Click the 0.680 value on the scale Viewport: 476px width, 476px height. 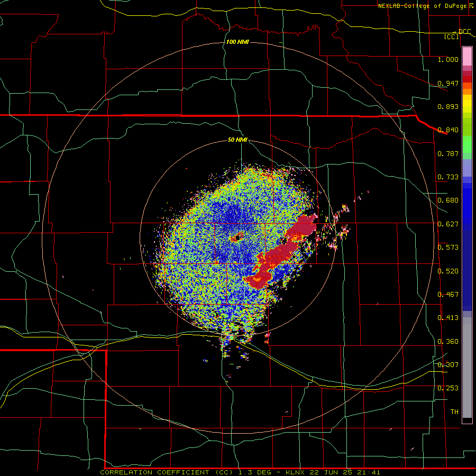(x=448, y=200)
